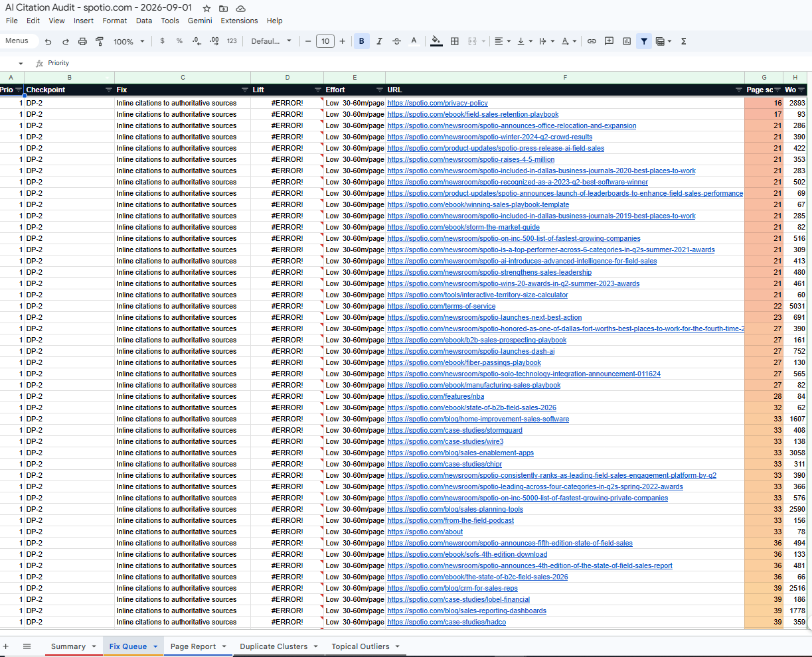Open the spotio.com/case-studies/hadco link
812x657 pixels.
(x=446, y=622)
